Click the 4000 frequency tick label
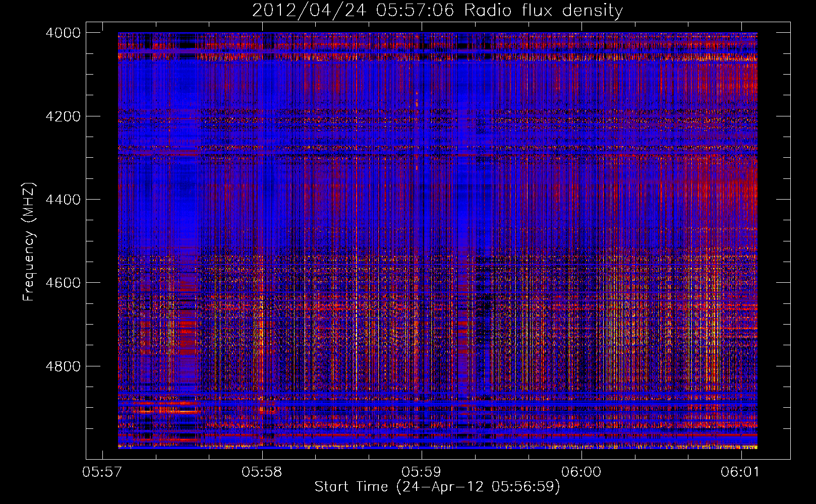The height and width of the screenshot is (504, 816). [x=63, y=33]
